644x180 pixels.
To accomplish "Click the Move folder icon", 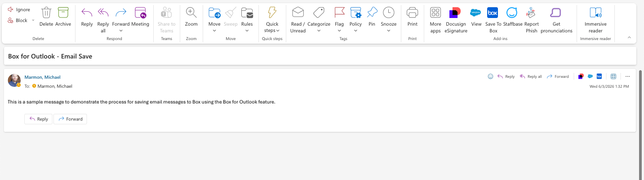I will pos(214,12).
